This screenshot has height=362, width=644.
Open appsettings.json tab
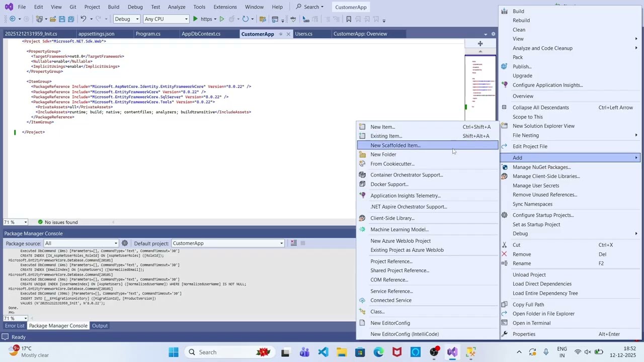[96, 34]
